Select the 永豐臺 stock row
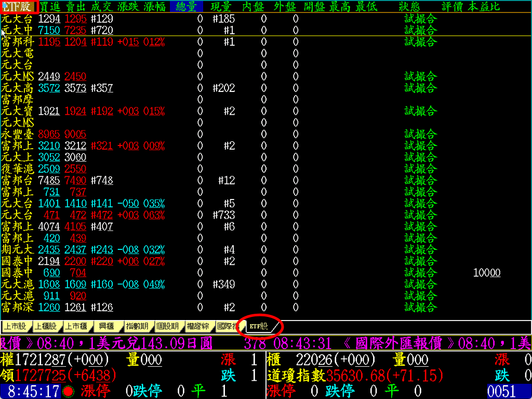532x399 pixels. point(17,134)
